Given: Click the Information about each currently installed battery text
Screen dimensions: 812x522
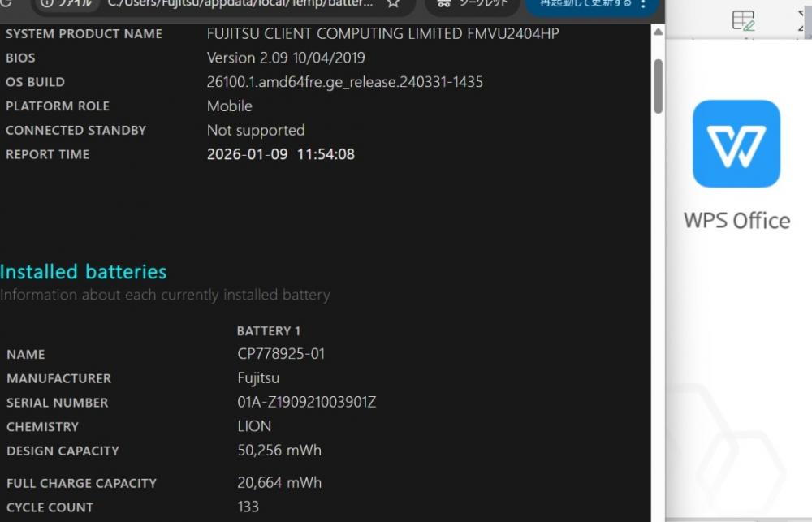Looking at the screenshot, I should (165, 295).
